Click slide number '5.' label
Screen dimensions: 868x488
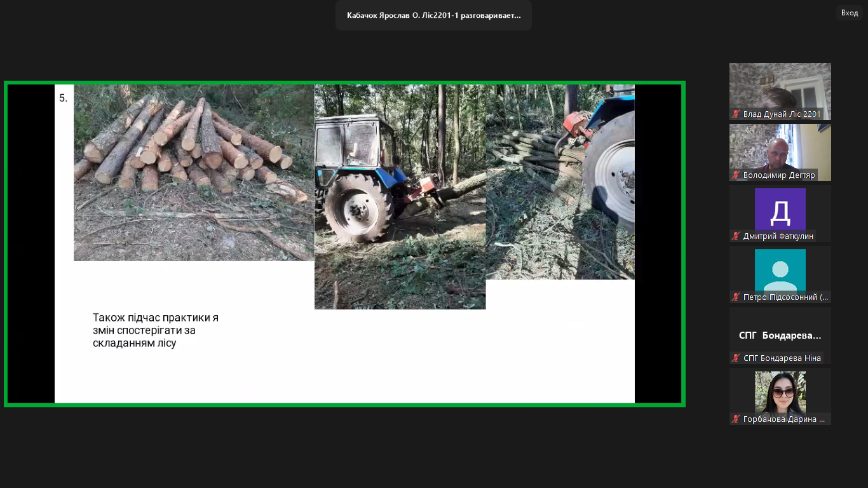click(x=63, y=98)
